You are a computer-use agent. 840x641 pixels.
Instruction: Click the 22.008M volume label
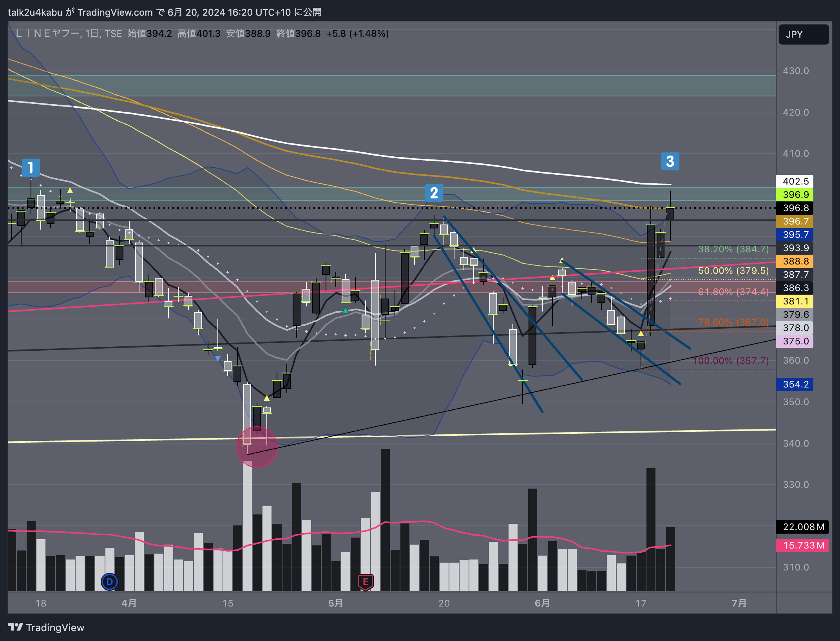coord(802,527)
